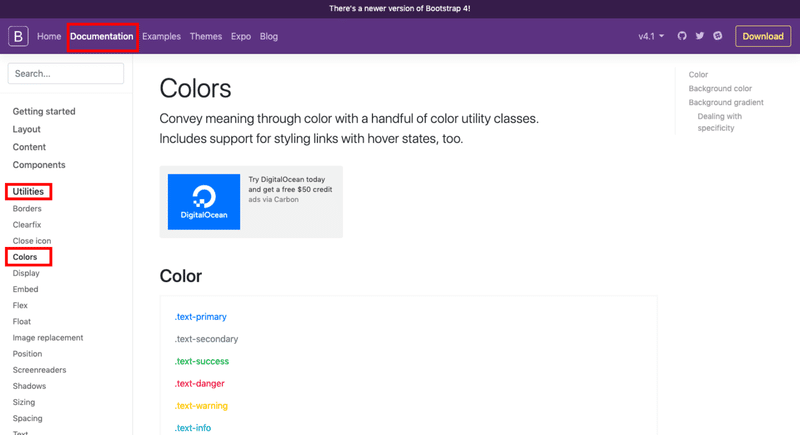Open the v4.1 version dropdown
The image size is (800, 435).
[x=651, y=37]
